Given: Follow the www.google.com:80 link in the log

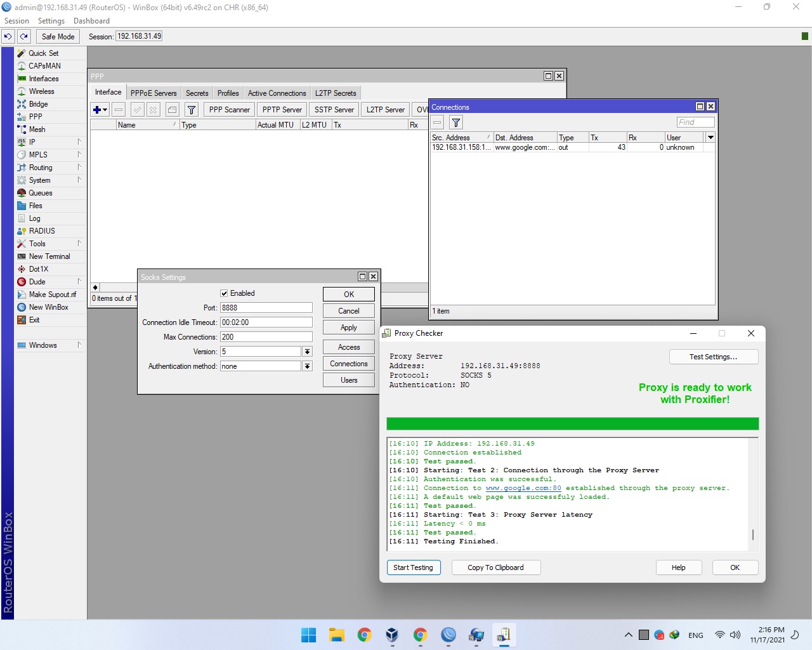Looking at the screenshot, I should coord(523,488).
